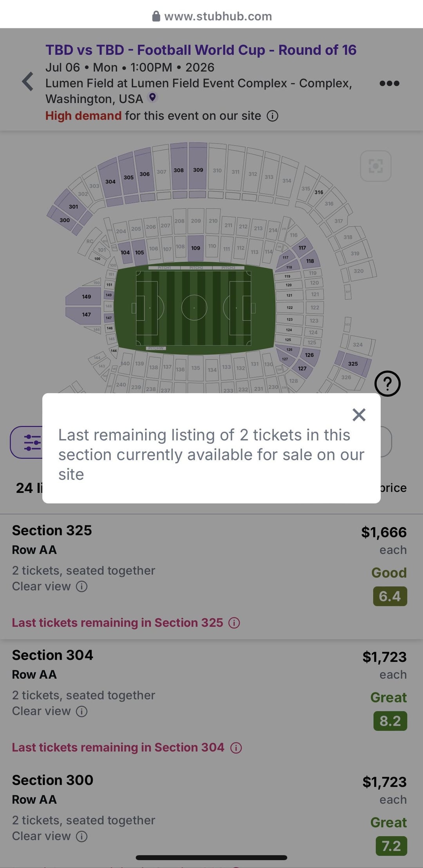This screenshot has height=868, width=423.
Task: Tap the recenter seat map icon
Action: tap(376, 166)
